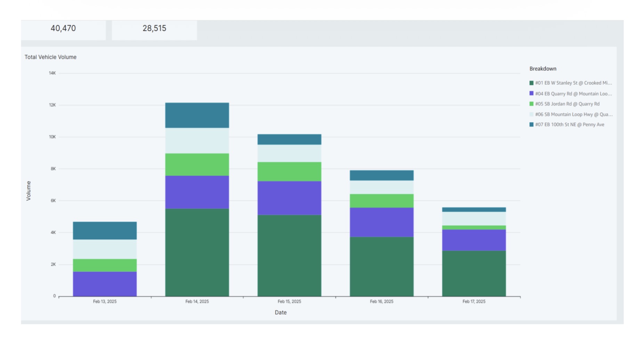Click the 14K y-axis tick label
642x364 pixels.
pos(52,73)
